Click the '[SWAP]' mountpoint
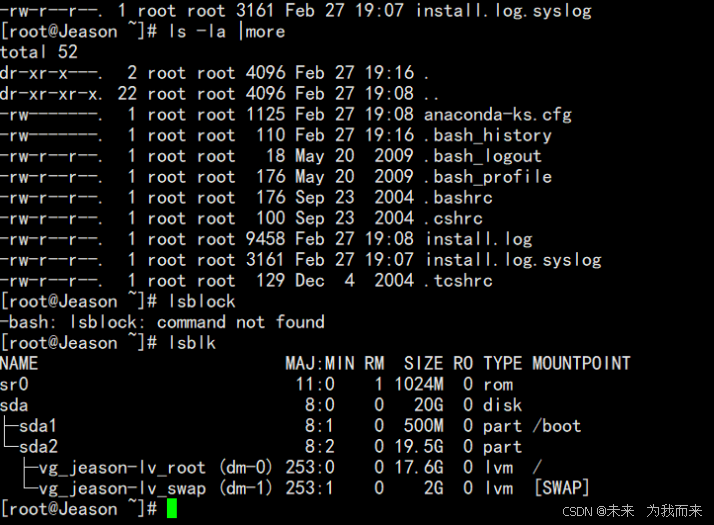This screenshot has width=714, height=525. coord(562,488)
